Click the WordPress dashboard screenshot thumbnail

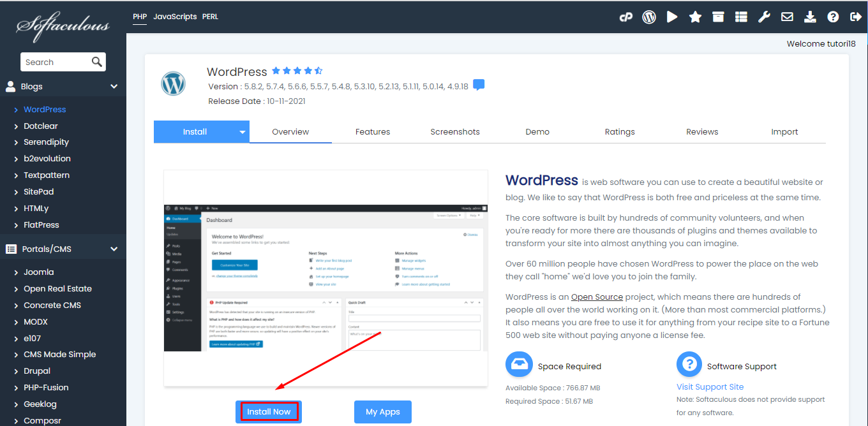coord(325,278)
